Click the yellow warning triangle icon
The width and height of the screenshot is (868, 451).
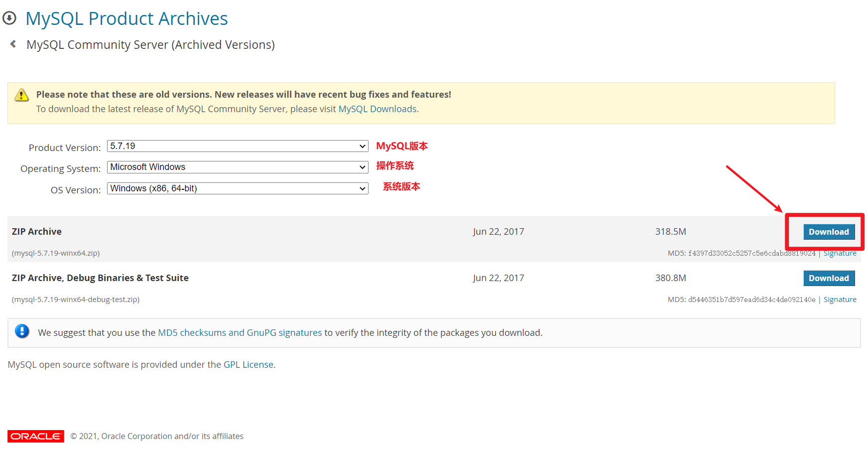(21, 95)
